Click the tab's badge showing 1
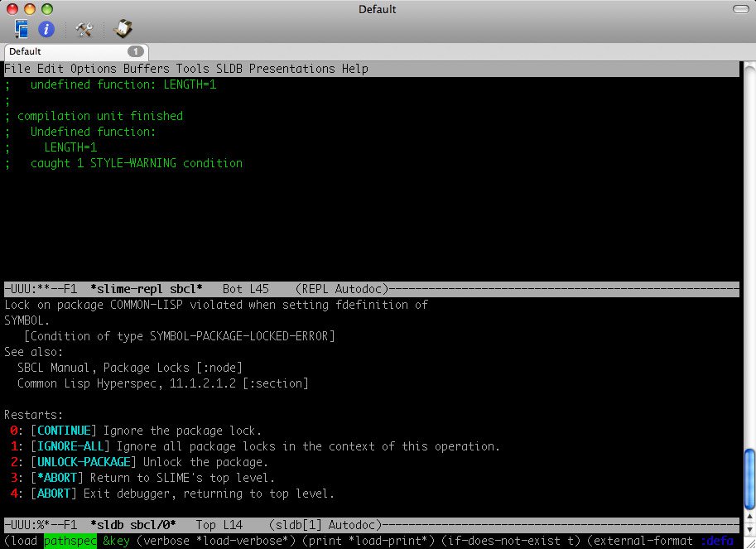 [136, 51]
